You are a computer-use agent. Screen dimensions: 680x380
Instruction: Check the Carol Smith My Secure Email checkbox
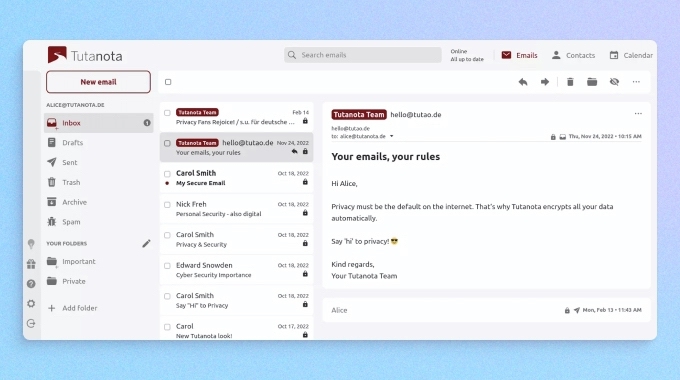pos(167,174)
